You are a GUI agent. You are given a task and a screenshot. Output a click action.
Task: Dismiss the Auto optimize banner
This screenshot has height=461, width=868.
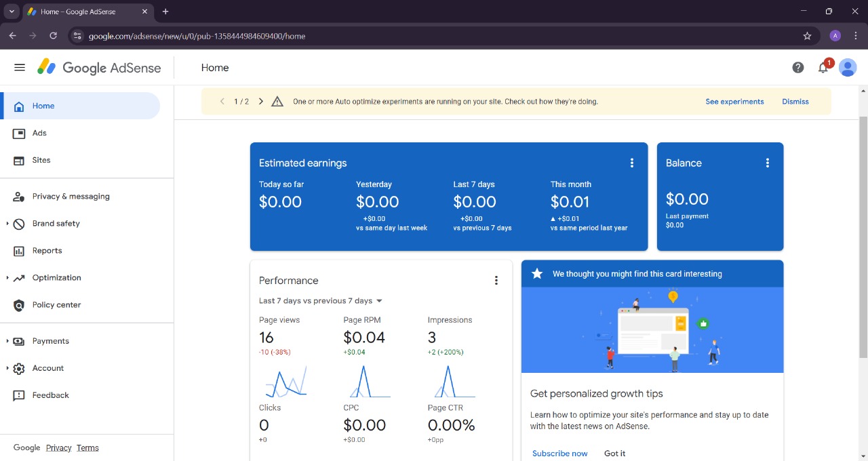795,102
